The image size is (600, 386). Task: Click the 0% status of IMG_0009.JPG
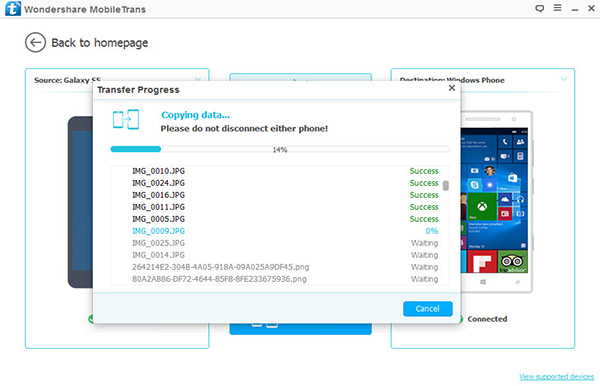coord(432,231)
